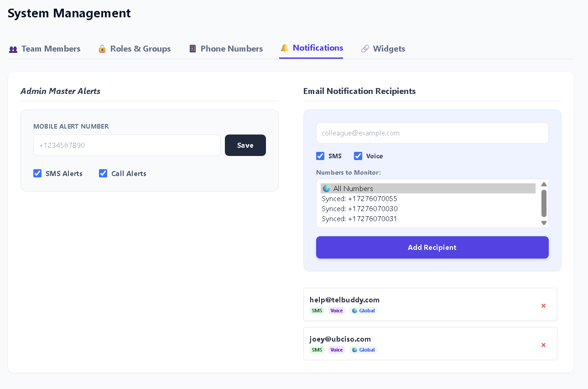Untick the SMS checkbox above Numbers to Monitor
588x389 pixels.
tap(320, 156)
